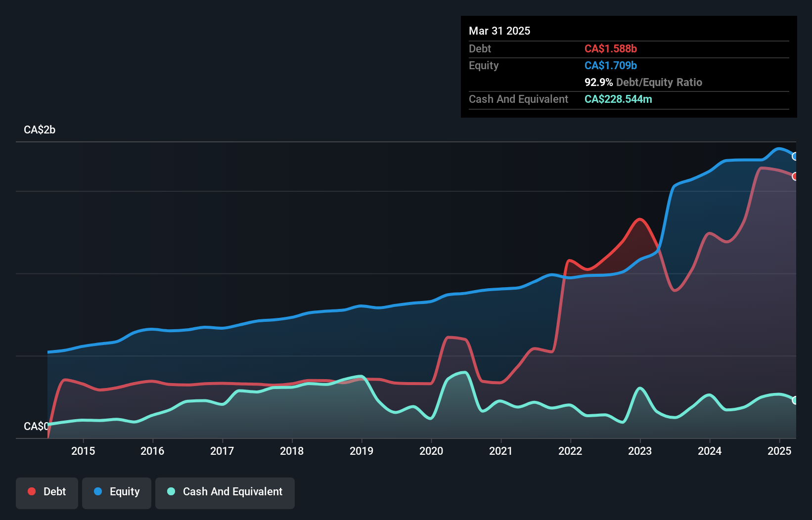Click the red Debt peak near 2023

pyautogui.click(x=640, y=219)
